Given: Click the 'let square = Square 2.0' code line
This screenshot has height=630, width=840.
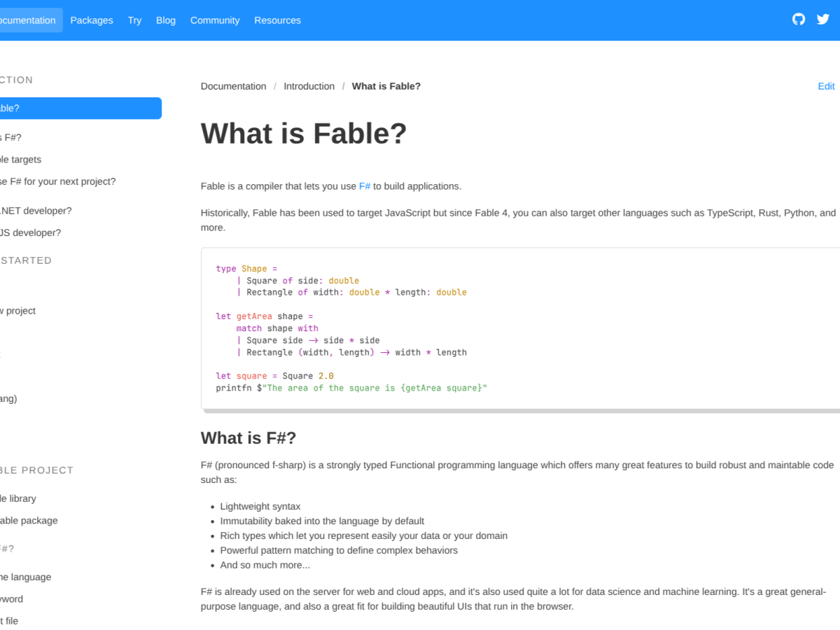Looking at the screenshot, I should click(x=275, y=376).
